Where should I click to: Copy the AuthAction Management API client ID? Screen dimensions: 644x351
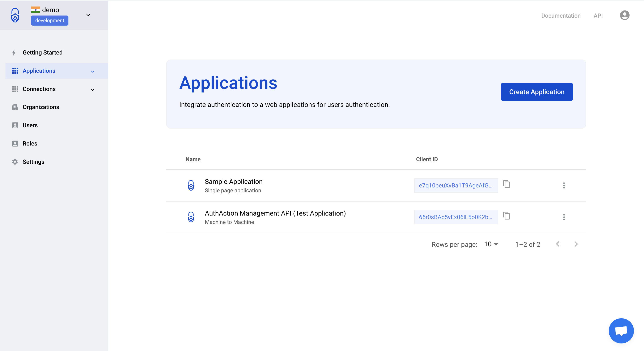click(x=507, y=216)
